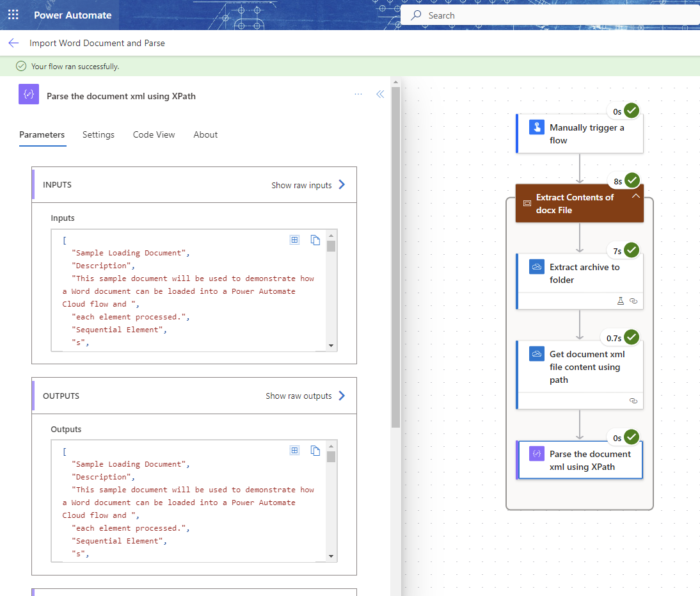The image size is (700, 596).
Task: Expand Show raw inputs chevron
Action: point(342,184)
